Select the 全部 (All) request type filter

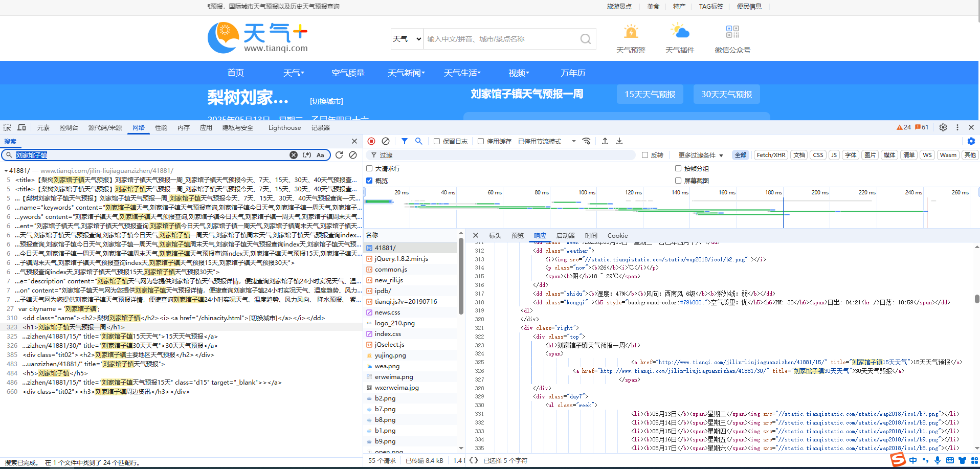tap(740, 155)
